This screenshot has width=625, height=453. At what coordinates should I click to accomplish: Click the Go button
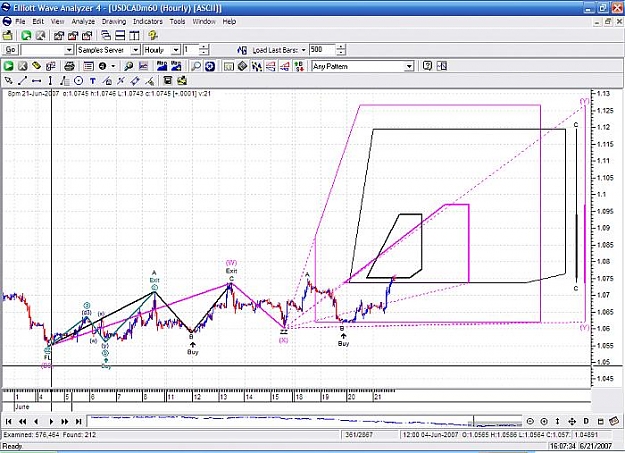pyautogui.click(x=10, y=50)
